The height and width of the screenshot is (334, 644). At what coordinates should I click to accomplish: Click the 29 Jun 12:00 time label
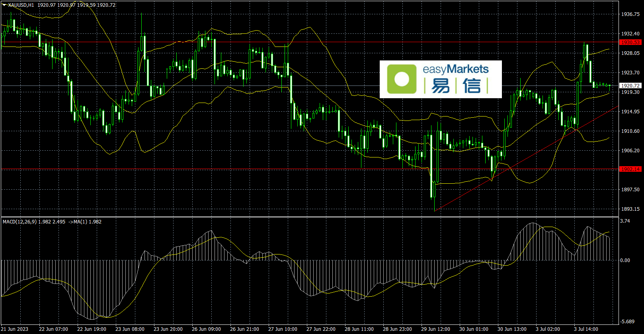click(x=435, y=329)
